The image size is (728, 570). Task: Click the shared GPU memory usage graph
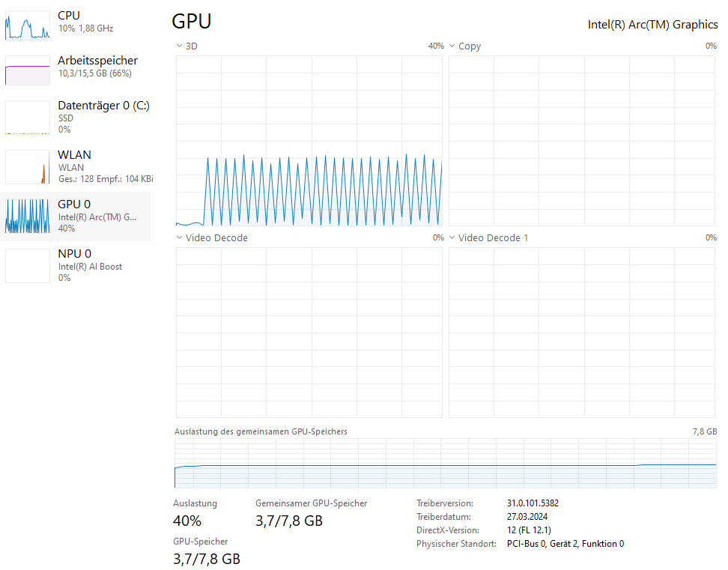[x=445, y=463]
